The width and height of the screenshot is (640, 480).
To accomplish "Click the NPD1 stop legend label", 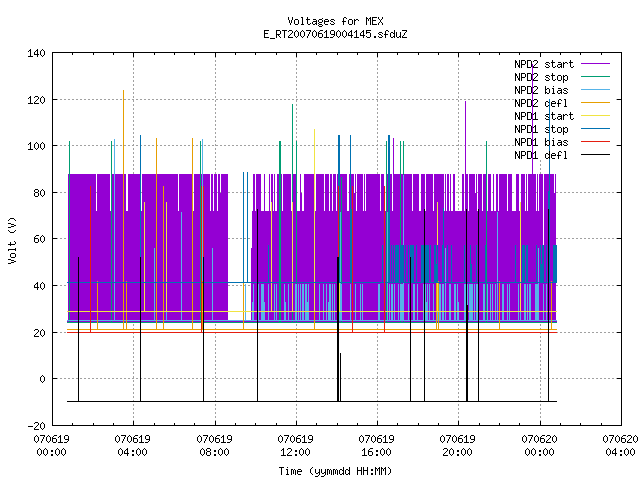I will (541, 129).
